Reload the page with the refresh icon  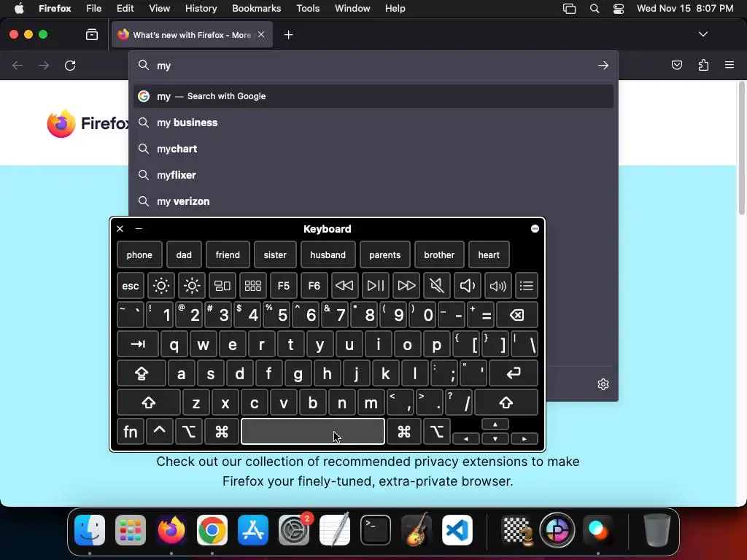point(70,65)
